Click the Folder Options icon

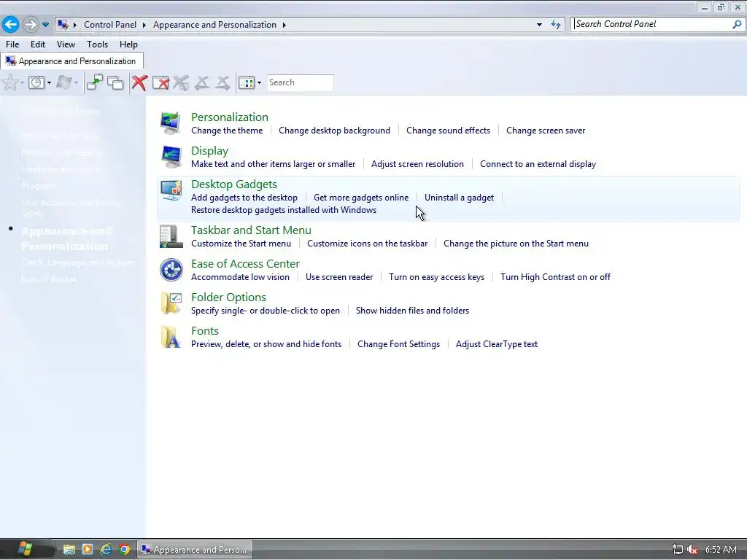coord(171,303)
